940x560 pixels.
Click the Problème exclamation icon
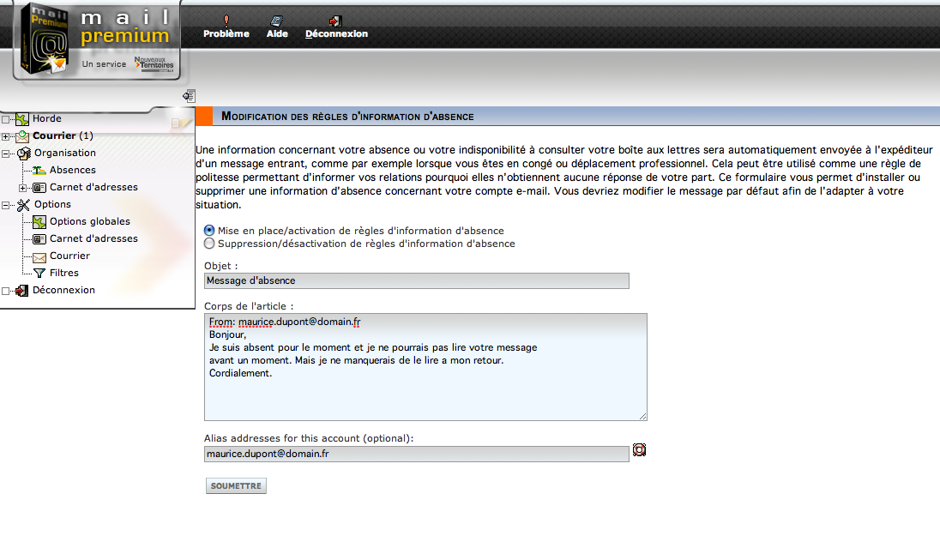[x=226, y=21]
